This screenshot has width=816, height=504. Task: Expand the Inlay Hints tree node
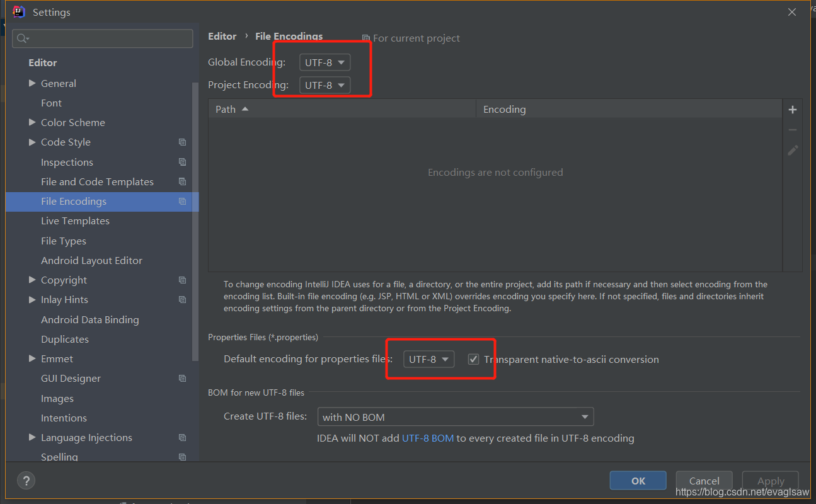coord(32,300)
